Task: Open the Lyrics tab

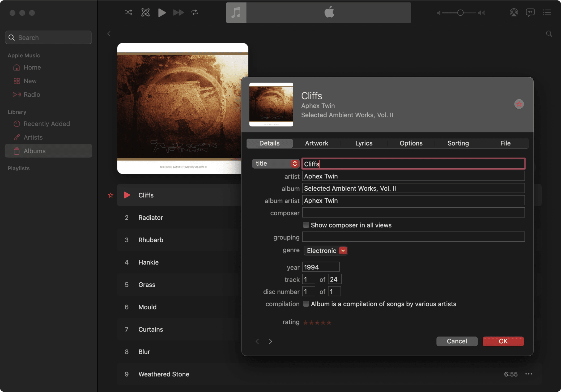Action: (364, 143)
